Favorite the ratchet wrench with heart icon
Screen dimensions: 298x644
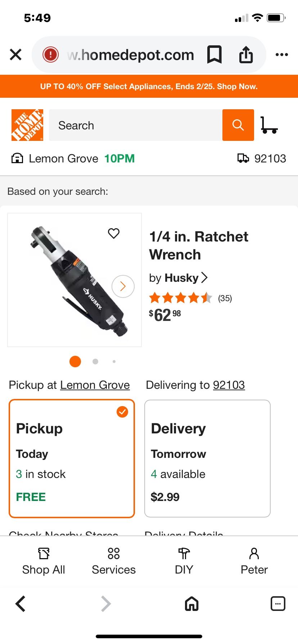pyautogui.click(x=114, y=234)
